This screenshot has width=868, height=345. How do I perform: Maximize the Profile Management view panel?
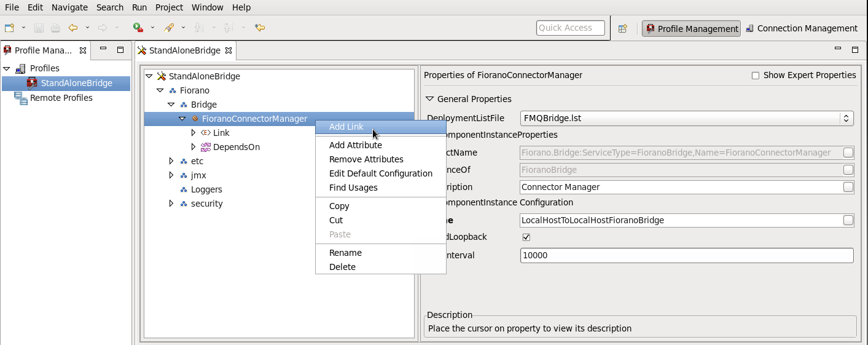120,50
